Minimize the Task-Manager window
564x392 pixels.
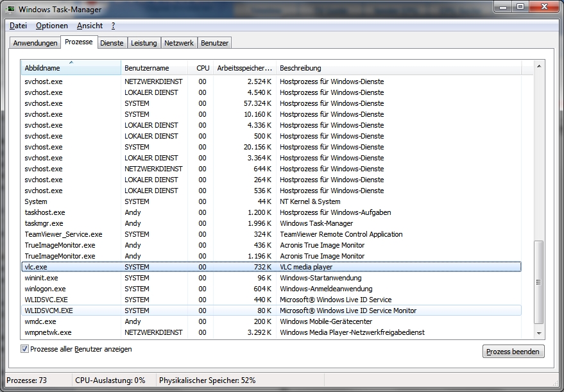[x=503, y=7]
